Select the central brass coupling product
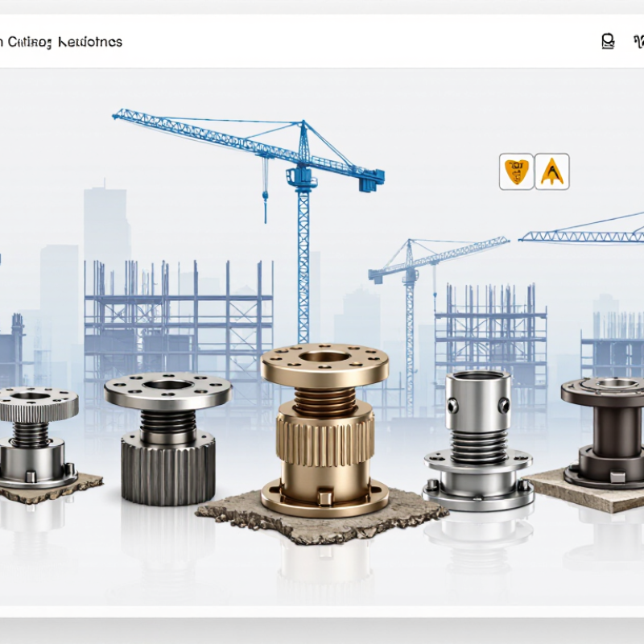This screenshot has height=644, width=644. pos(324,430)
